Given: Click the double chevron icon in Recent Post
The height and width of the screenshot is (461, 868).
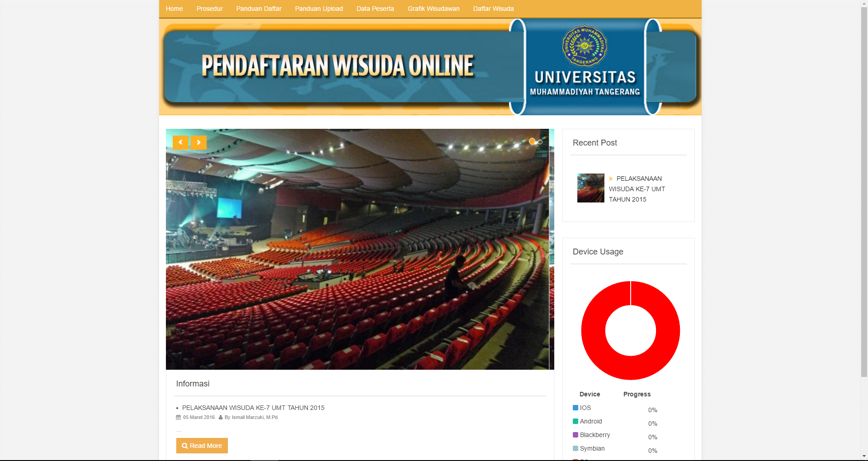Looking at the screenshot, I should pos(611,179).
